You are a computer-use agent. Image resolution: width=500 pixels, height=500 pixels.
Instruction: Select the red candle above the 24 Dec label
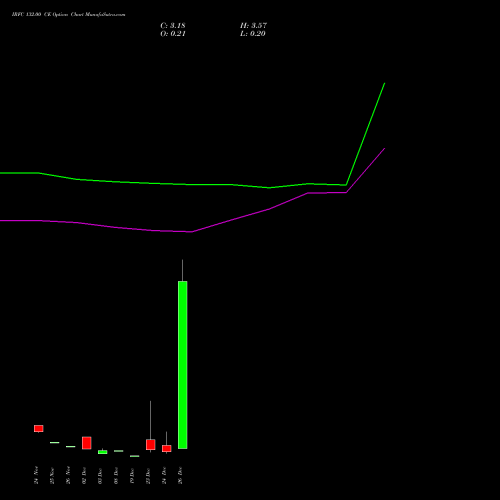point(167,448)
